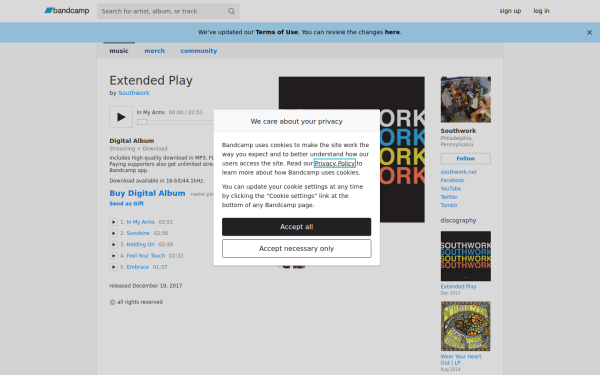
Task: Play track 1 In My Arms
Action: pyautogui.click(x=113, y=222)
